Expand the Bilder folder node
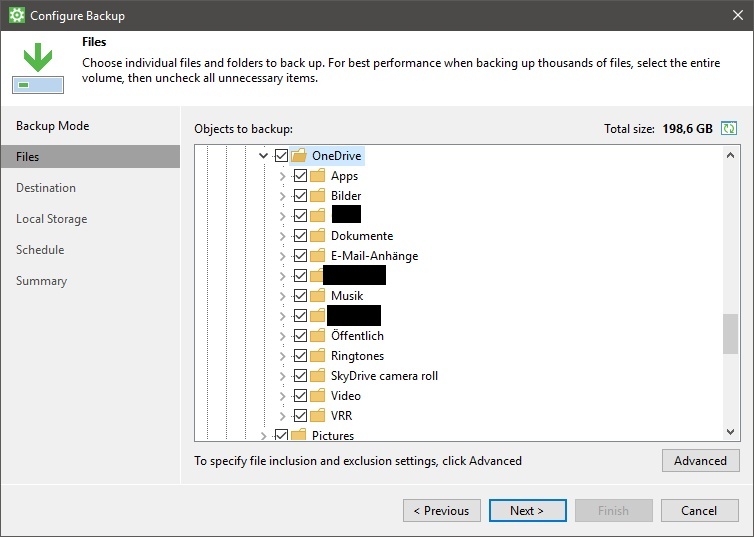Viewport: 754px width, 537px height. (x=282, y=196)
